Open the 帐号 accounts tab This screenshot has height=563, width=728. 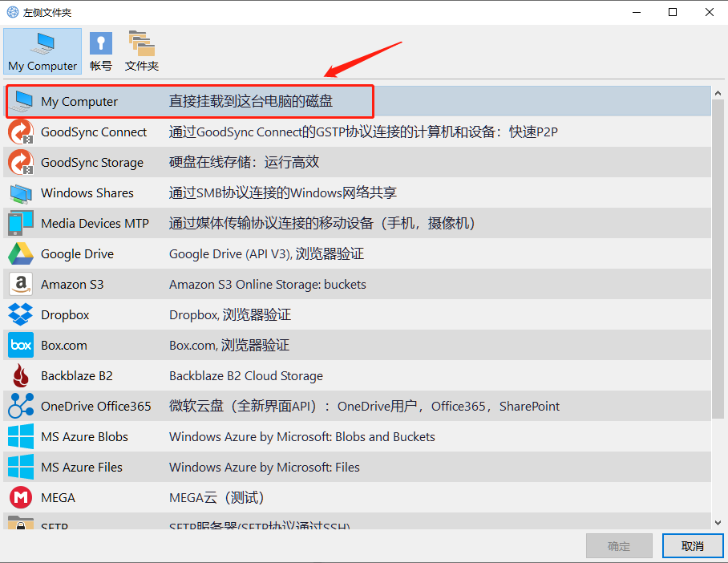(x=101, y=51)
